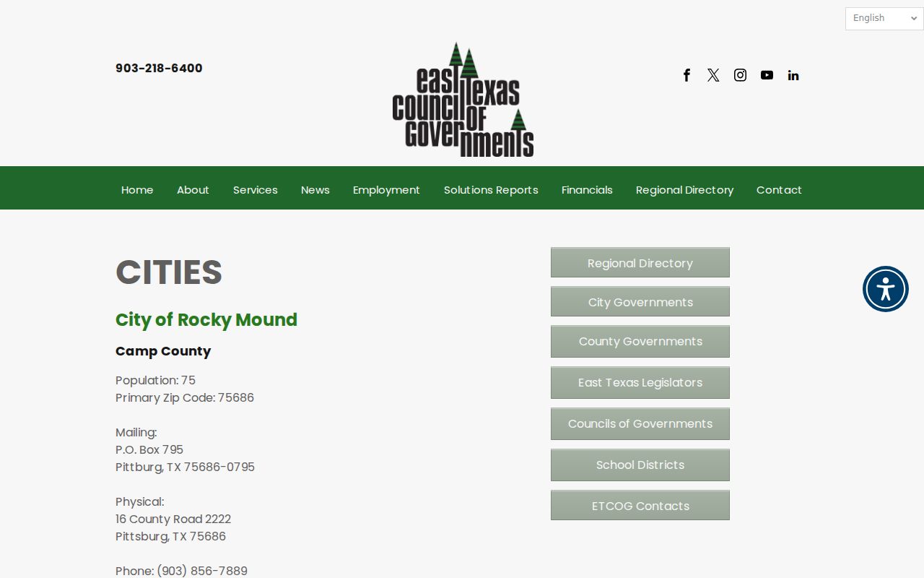Viewport: 924px width, 578px height.
Task: Click the City Governments sidebar button
Action: pyautogui.click(x=640, y=301)
